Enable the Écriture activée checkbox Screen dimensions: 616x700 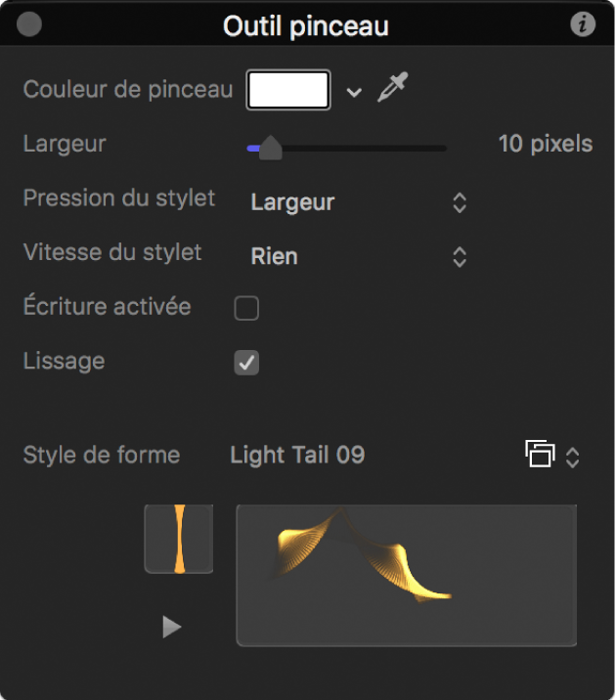pos(246,309)
